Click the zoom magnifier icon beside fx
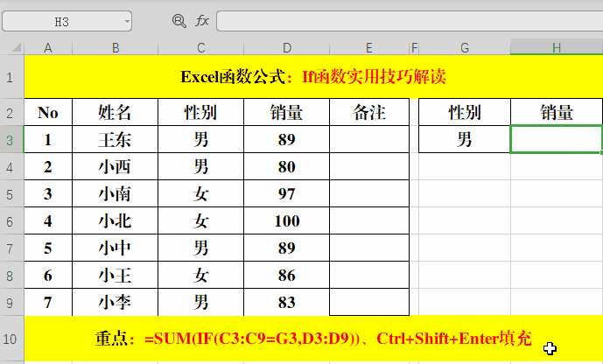 [x=179, y=21]
